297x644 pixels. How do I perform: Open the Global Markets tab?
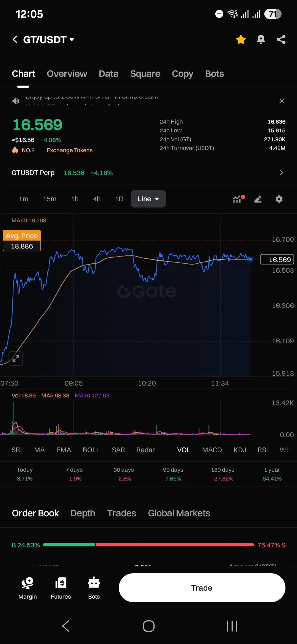pyautogui.click(x=179, y=513)
